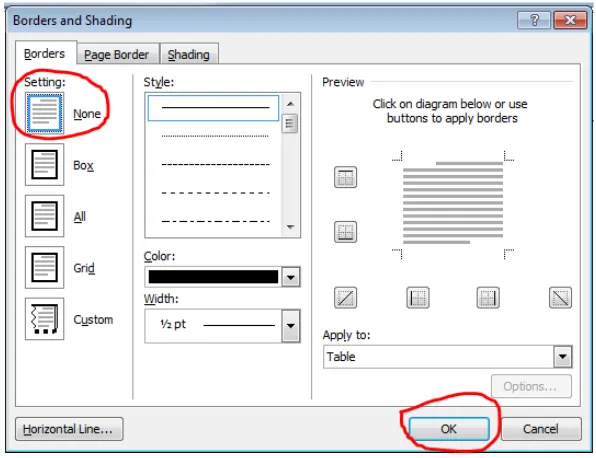Click the Apply to Table field

point(438,357)
